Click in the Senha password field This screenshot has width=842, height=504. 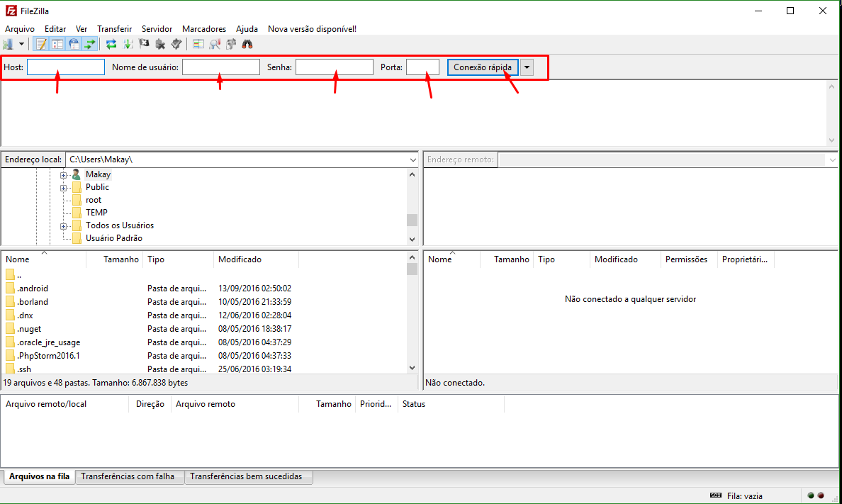(x=335, y=67)
